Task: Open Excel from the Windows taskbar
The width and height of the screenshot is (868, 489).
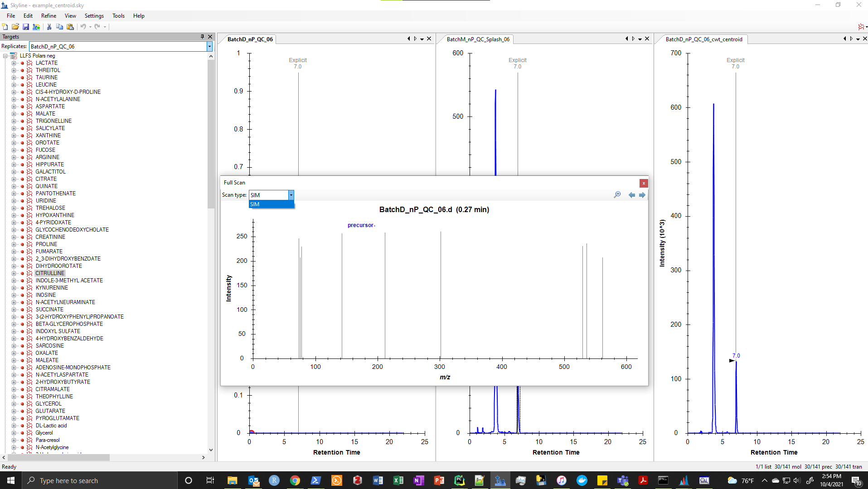Action: 398,480
